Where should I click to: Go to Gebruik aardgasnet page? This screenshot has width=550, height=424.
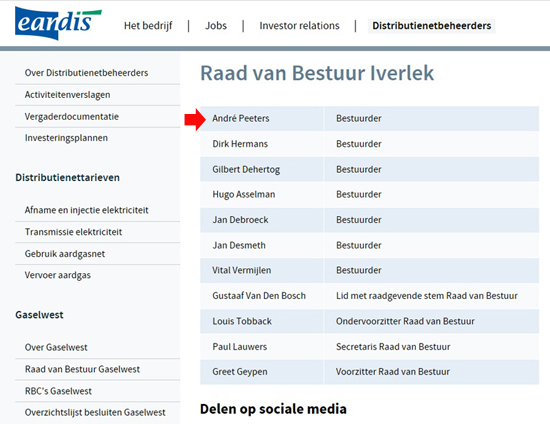[65, 254]
